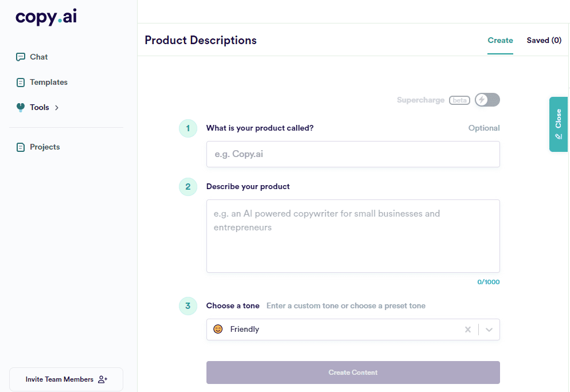Click the beta badge next to Supercharge
The height and width of the screenshot is (392, 570).
[x=459, y=100]
